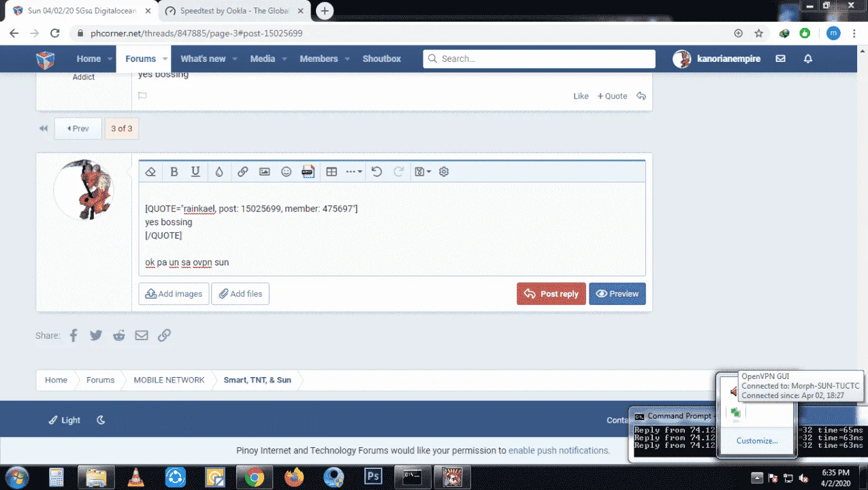Click the eraser remove formatting icon
The height and width of the screenshot is (490, 868).
point(151,171)
